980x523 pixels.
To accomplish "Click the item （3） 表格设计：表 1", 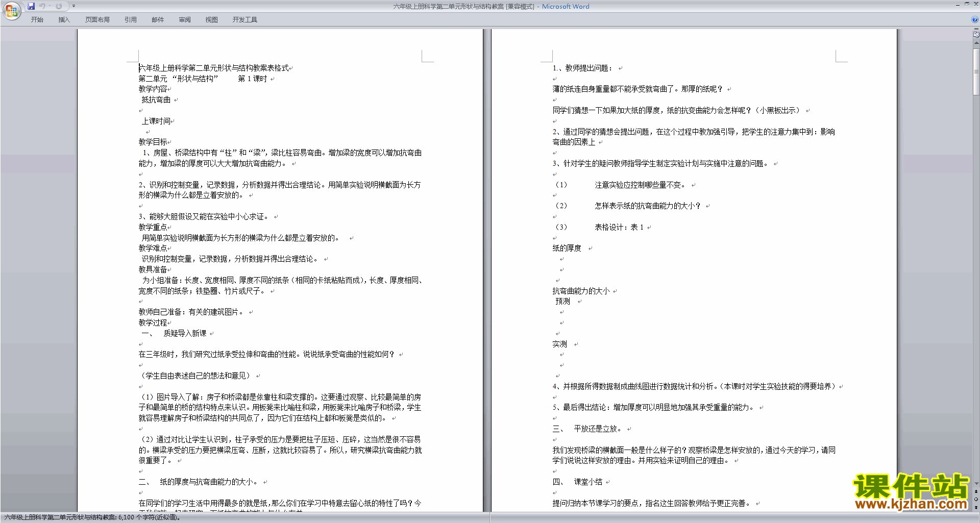I will click(600, 227).
